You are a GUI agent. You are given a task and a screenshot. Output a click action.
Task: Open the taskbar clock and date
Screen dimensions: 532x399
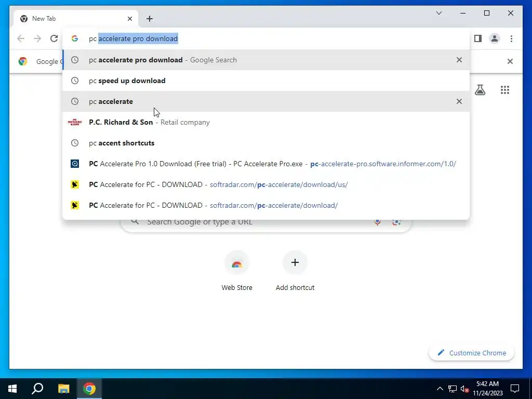487,389
